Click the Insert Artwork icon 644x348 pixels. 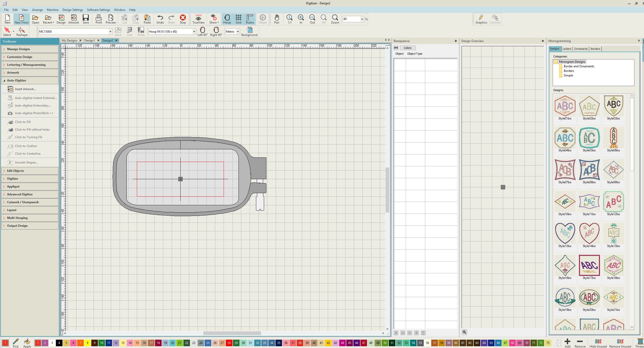pyautogui.click(x=10, y=89)
